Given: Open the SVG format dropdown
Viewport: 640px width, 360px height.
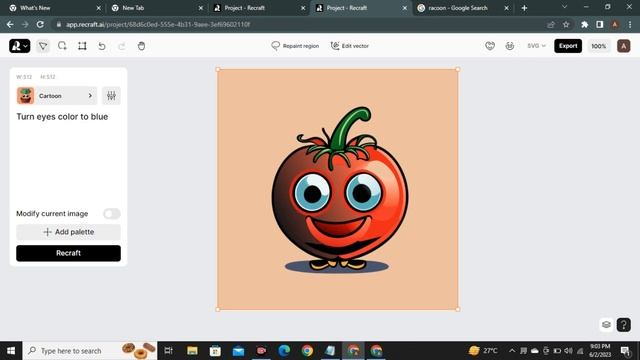Looking at the screenshot, I should point(536,46).
